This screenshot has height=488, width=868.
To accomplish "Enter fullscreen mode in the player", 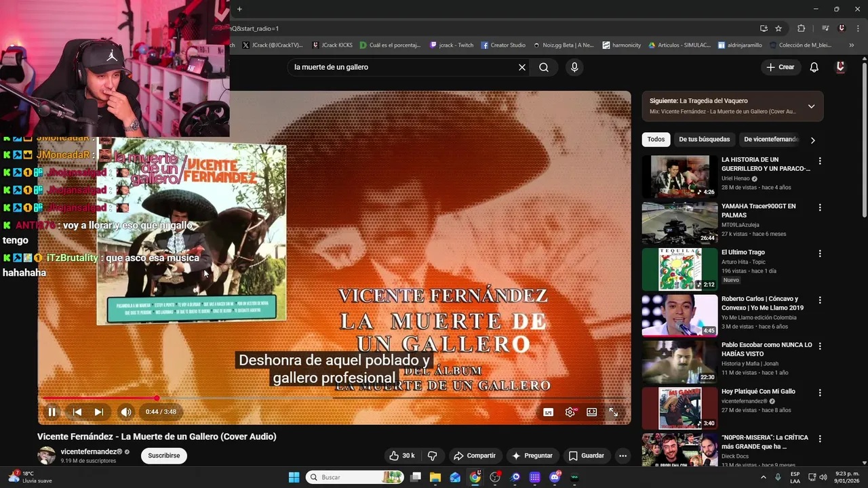I will (613, 412).
